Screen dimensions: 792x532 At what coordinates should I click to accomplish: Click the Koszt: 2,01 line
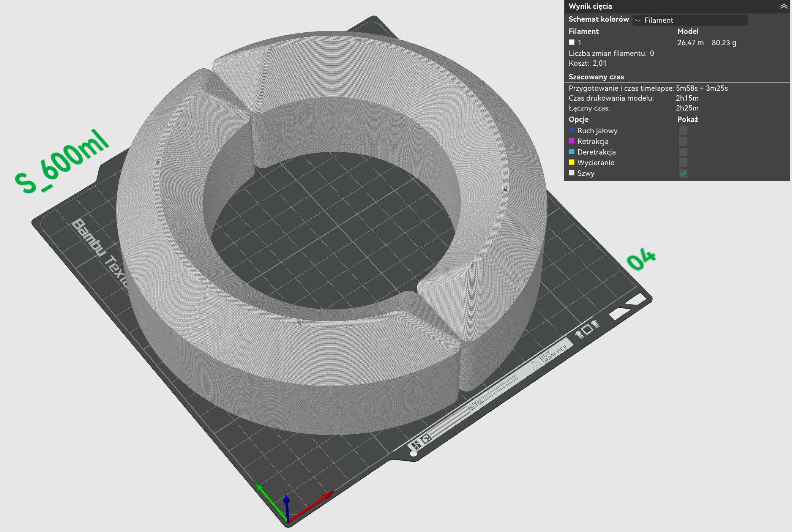coord(587,63)
